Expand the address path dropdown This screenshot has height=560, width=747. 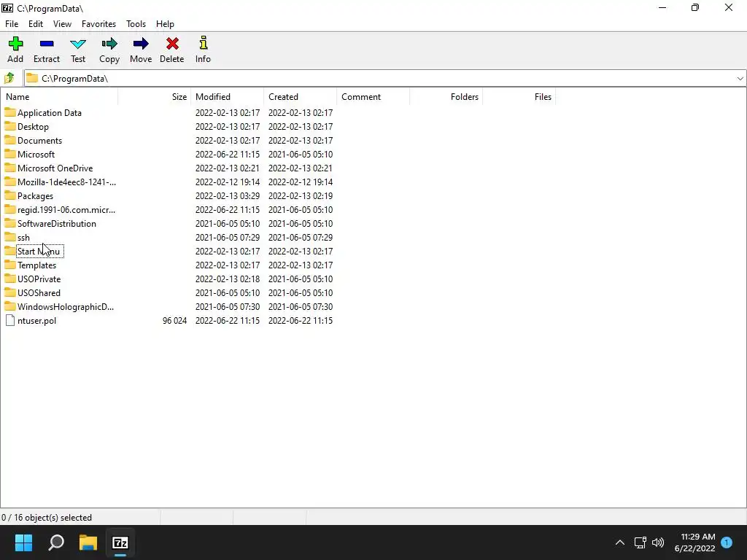(x=740, y=79)
